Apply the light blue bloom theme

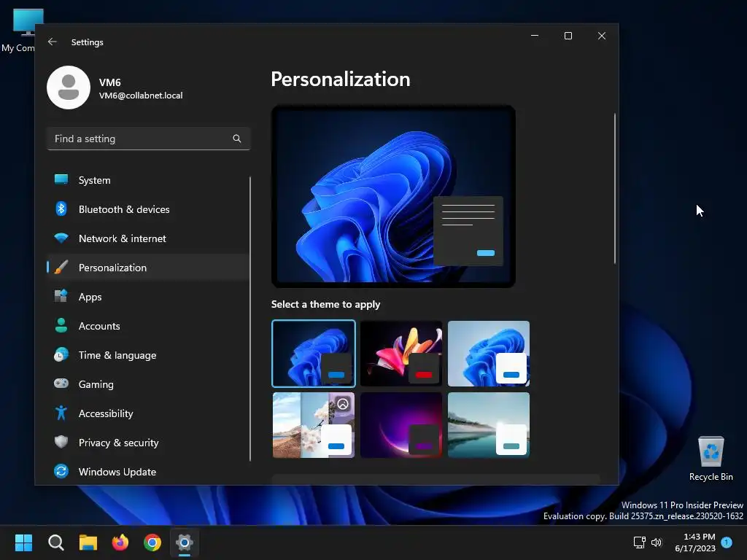coord(489,354)
